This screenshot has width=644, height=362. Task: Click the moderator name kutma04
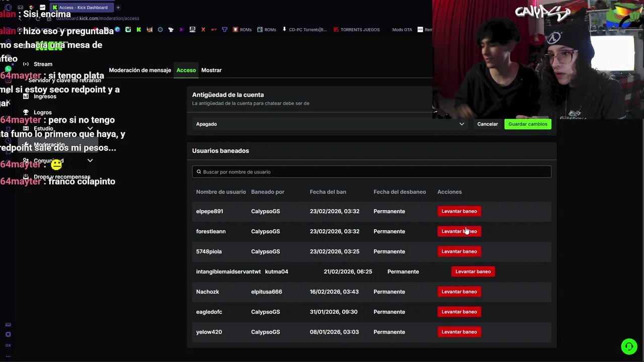point(277,271)
